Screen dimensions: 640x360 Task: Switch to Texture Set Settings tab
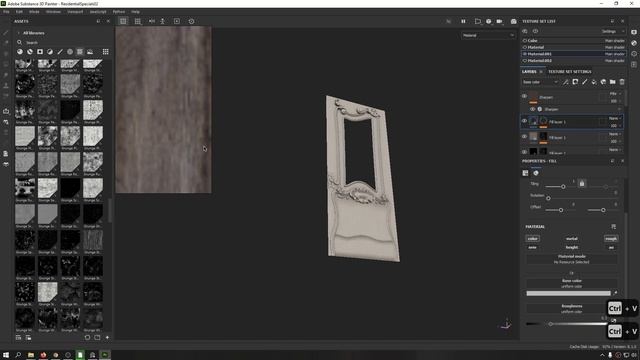[570, 72]
